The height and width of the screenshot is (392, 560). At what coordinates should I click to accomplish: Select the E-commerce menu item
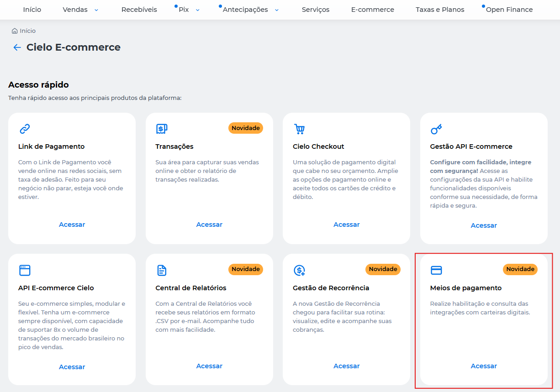click(373, 10)
